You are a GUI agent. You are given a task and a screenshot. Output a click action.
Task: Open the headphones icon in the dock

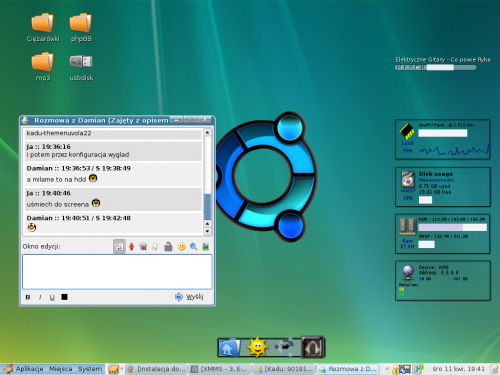(x=312, y=347)
